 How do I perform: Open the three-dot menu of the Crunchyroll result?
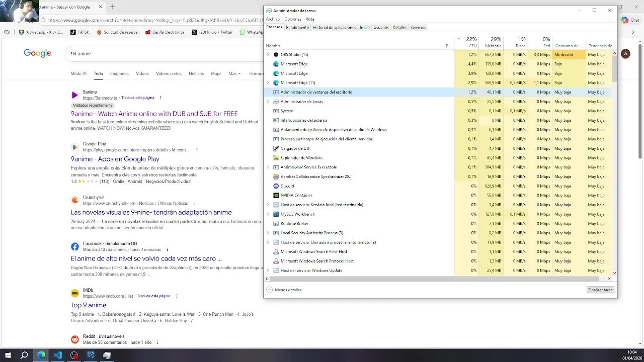click(x=194, y=203)
